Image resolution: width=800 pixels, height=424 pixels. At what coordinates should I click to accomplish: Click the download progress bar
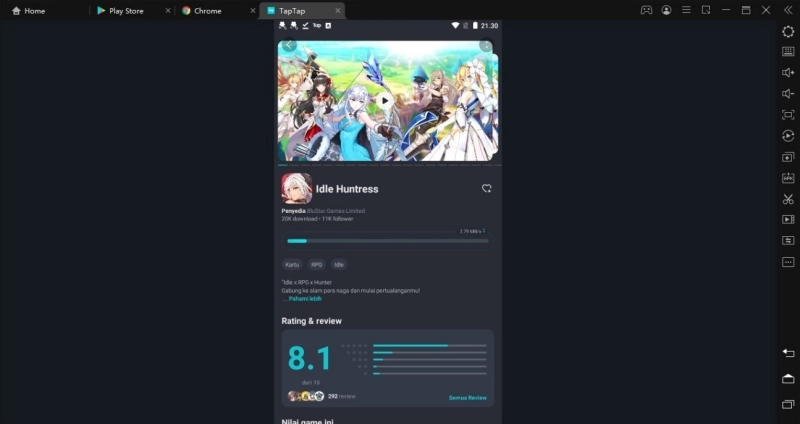388,241
